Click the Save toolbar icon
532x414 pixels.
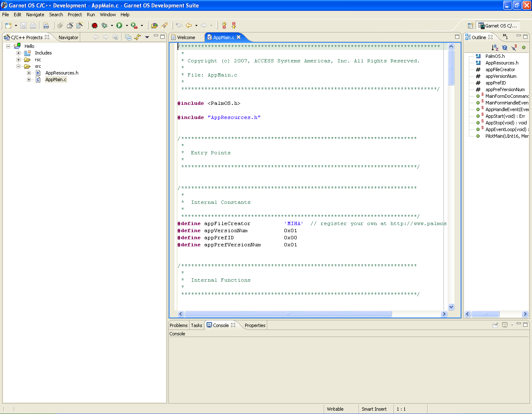24,25
